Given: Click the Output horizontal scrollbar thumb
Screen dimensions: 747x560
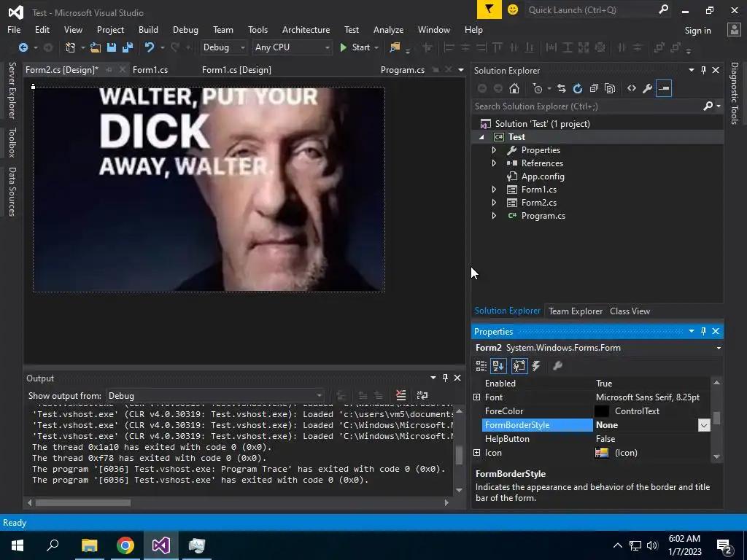Looking at the screenshot, I should click(x=83, y=503).
